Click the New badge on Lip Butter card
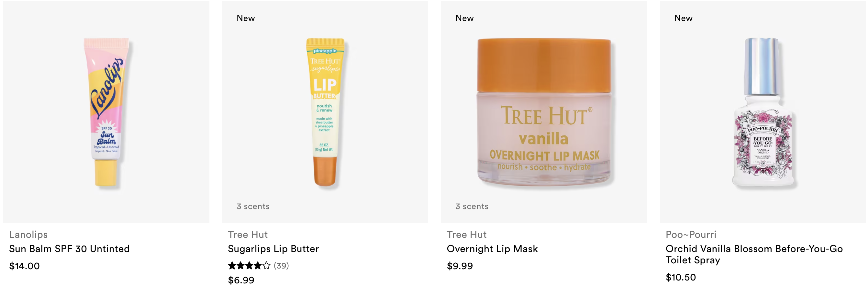This screenshot has width=868, height=285. tap(246, 18)
